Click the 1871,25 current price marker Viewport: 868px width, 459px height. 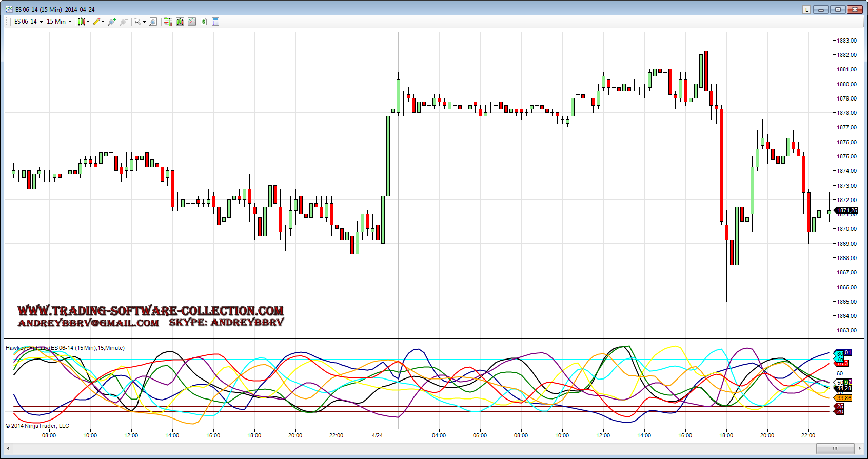coord(846,210)
